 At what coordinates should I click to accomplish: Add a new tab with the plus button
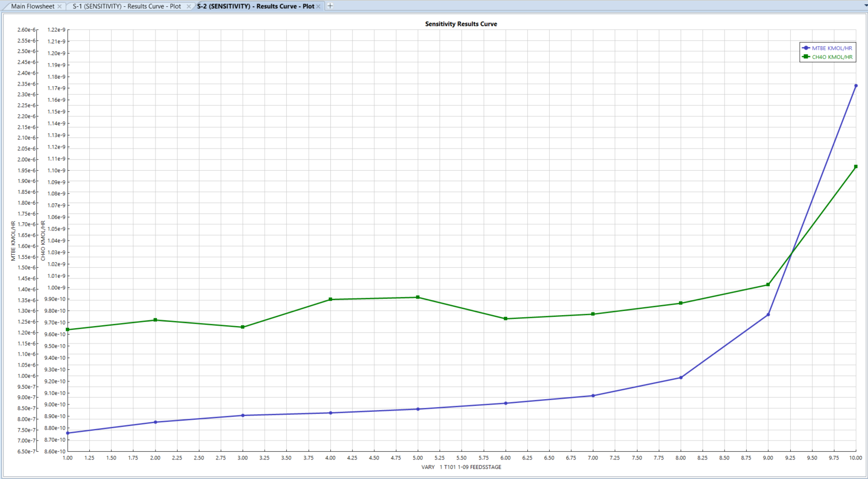click(x=330, y=6)
